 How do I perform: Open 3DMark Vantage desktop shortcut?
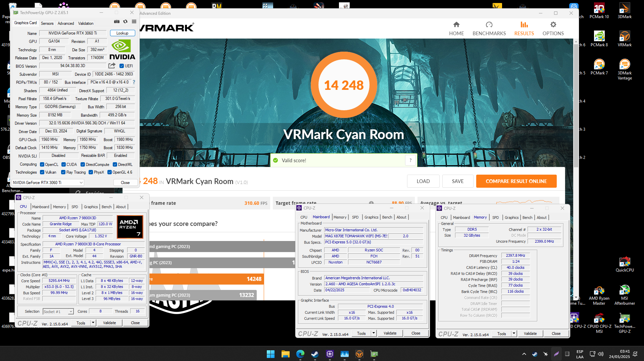(x=625, y=69)
